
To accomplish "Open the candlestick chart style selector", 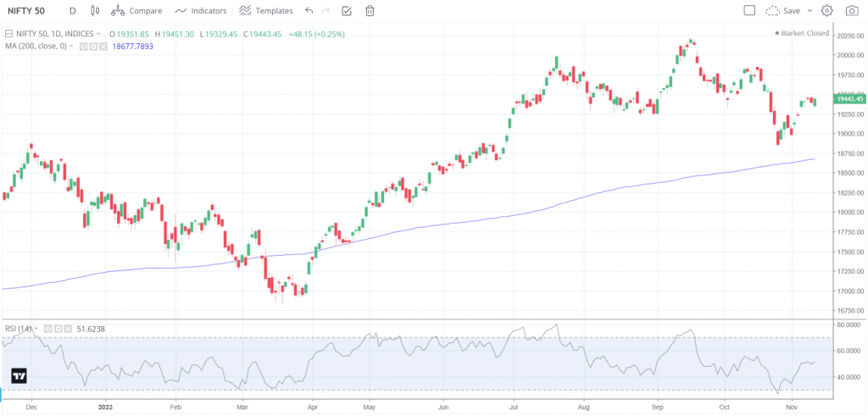I will (x=95, y=10).
